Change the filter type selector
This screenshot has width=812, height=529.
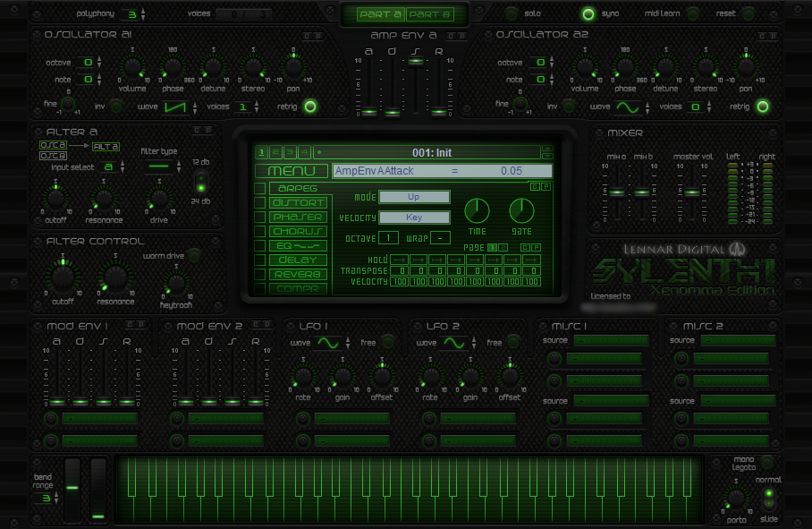tap(159, 166)
